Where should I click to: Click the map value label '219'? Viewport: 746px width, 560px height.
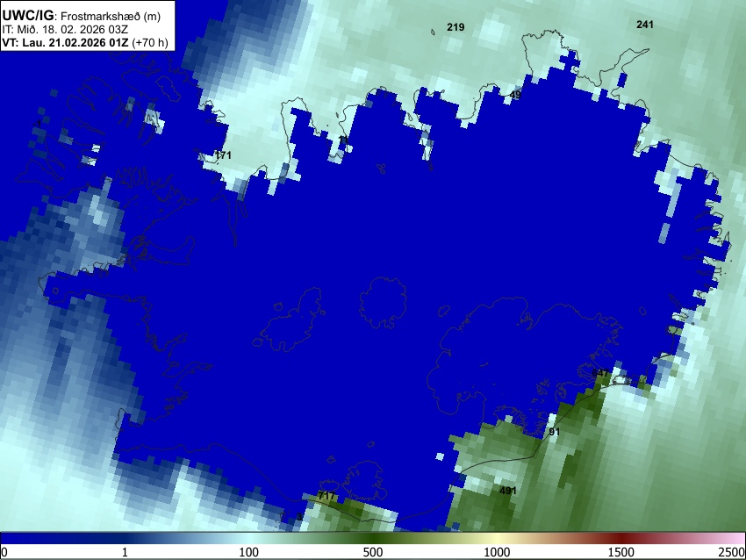pos(455,27)
